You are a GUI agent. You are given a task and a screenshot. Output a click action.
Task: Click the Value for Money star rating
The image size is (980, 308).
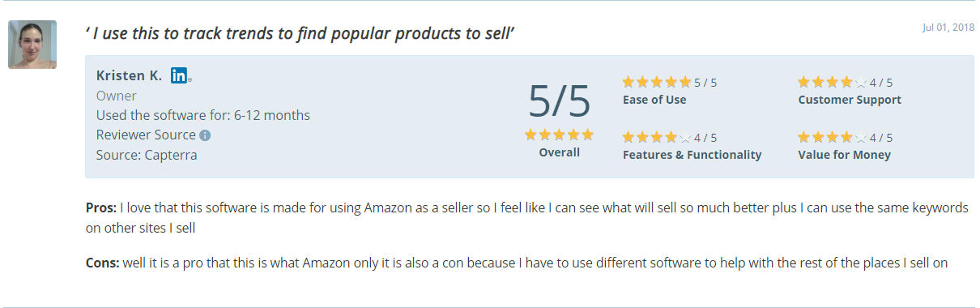[x=832, y=137]
